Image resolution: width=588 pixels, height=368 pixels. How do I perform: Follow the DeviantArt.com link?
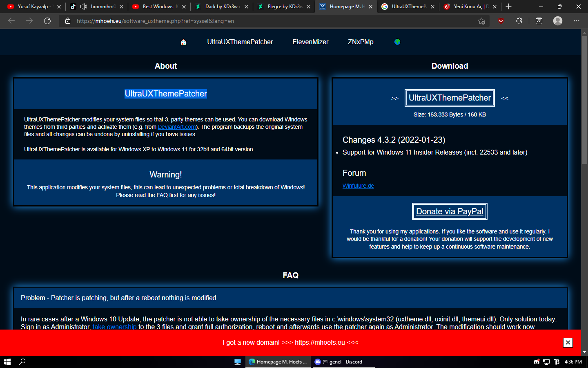point(177,127)
